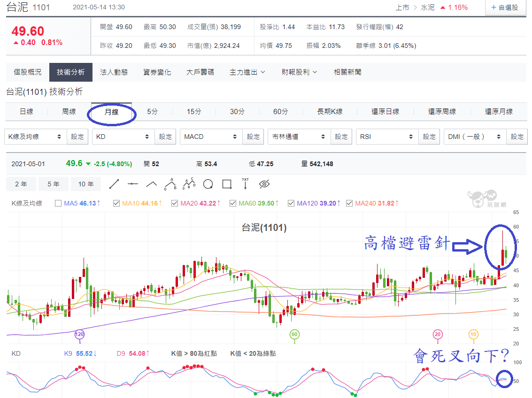Click 設定 next to K線及均線
The image size is (532, 398).
(x=77, y=137)
